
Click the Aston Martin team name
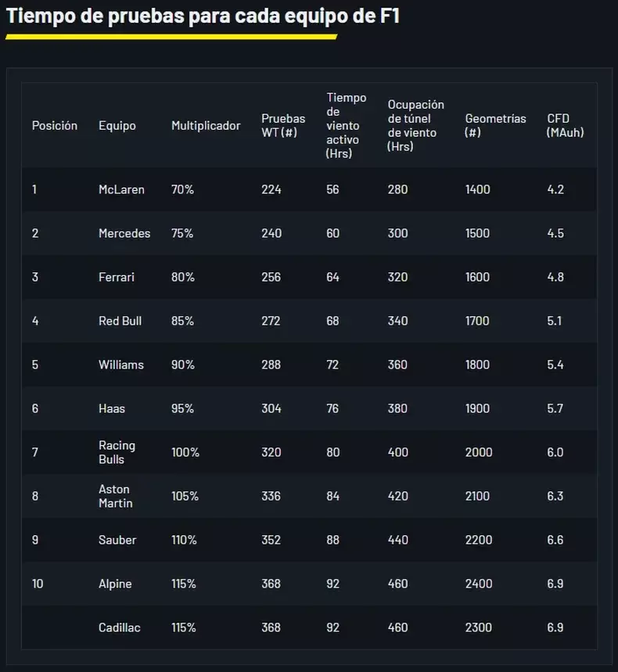click(116, 496)
